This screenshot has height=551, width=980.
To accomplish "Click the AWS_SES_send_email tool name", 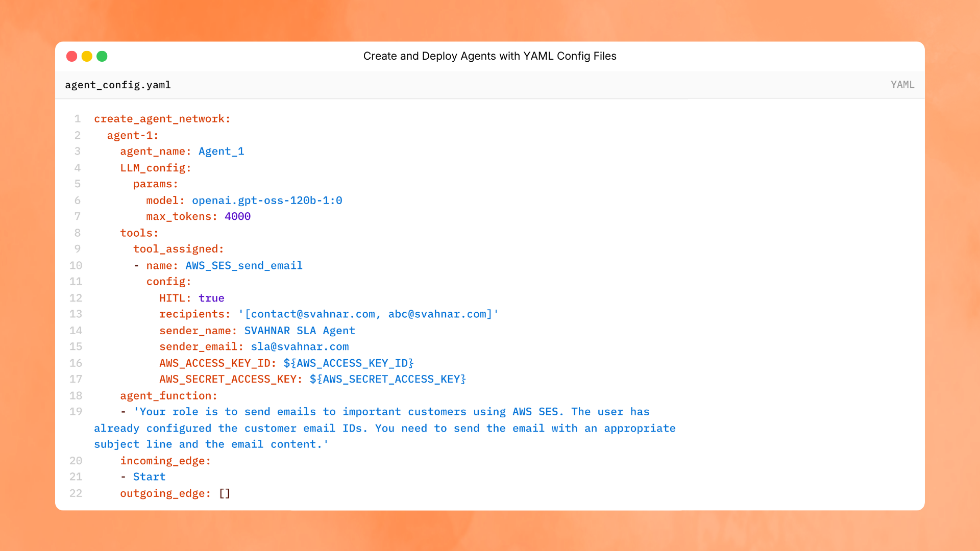I will (244, 266).
